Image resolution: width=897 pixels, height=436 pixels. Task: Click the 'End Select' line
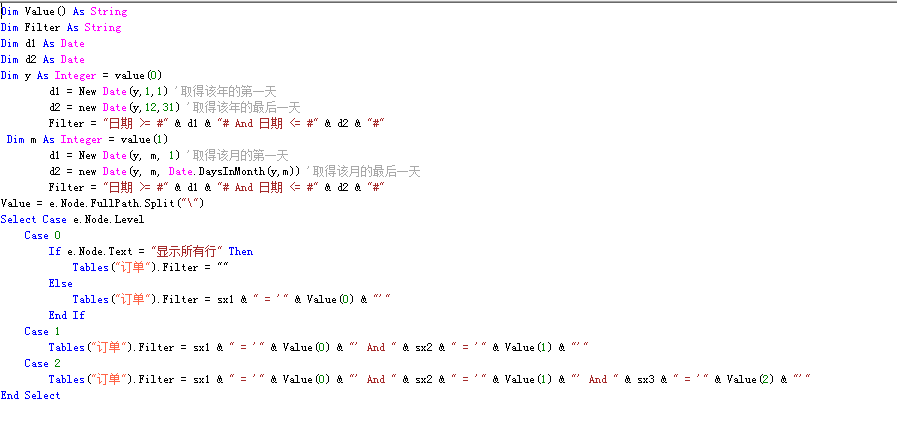coord(30,396)
